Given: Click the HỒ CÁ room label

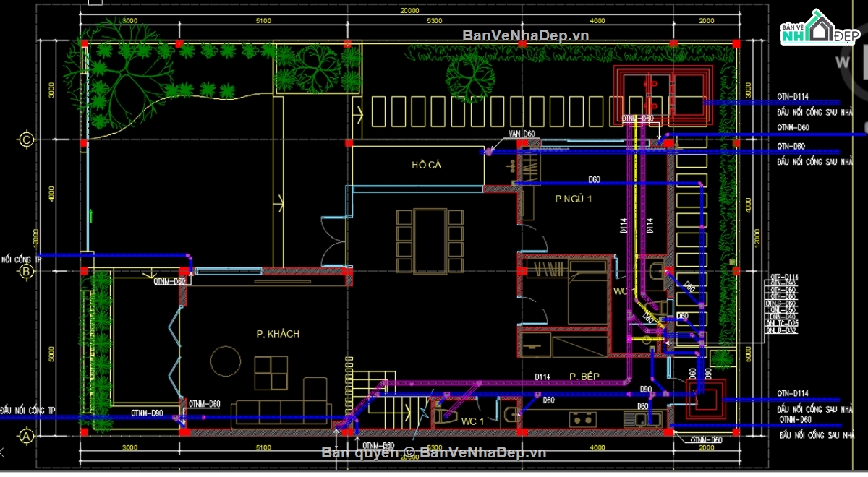Looking at the screenshot, I should (x=426, y=165).
